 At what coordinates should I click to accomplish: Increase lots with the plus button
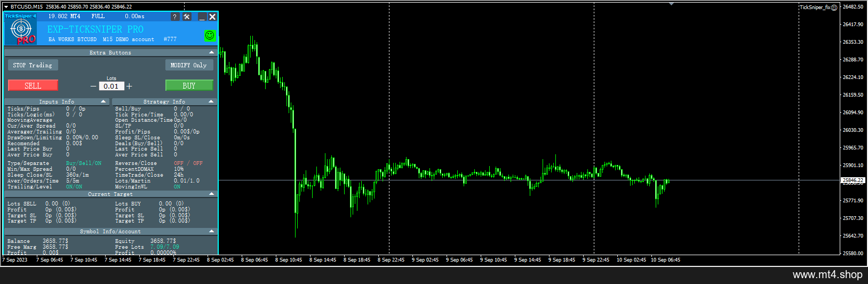point(129,86)
